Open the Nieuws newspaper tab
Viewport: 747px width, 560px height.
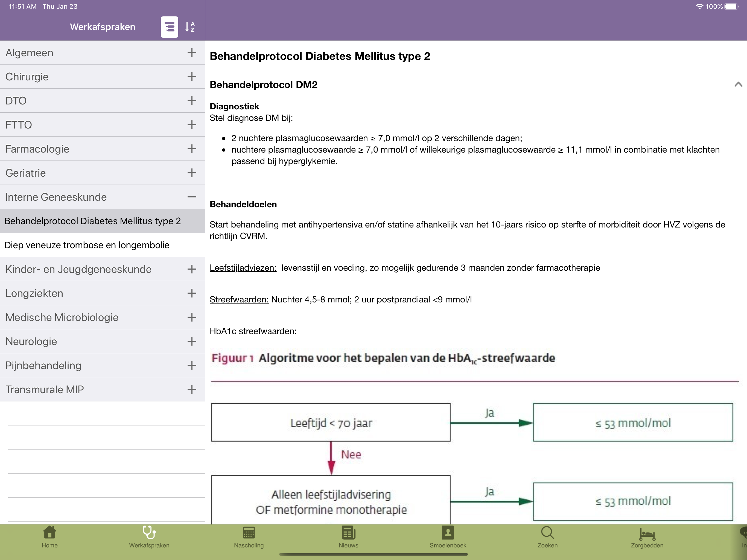pyautogui.click(x=348, y=538)
